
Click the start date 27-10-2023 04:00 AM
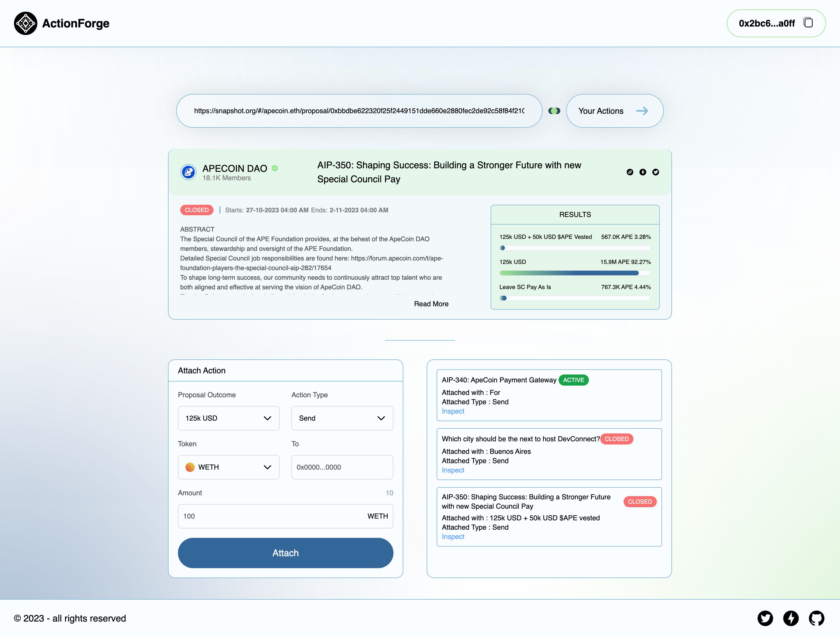[x=277, y=210]
